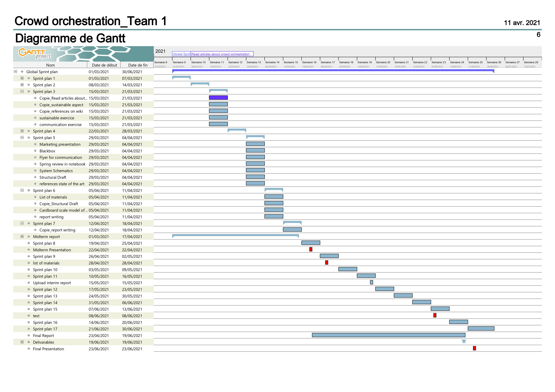555x392 pixels.
Task: Click the red Final Presentation milestone marker
Action: [x=474, y=348]
